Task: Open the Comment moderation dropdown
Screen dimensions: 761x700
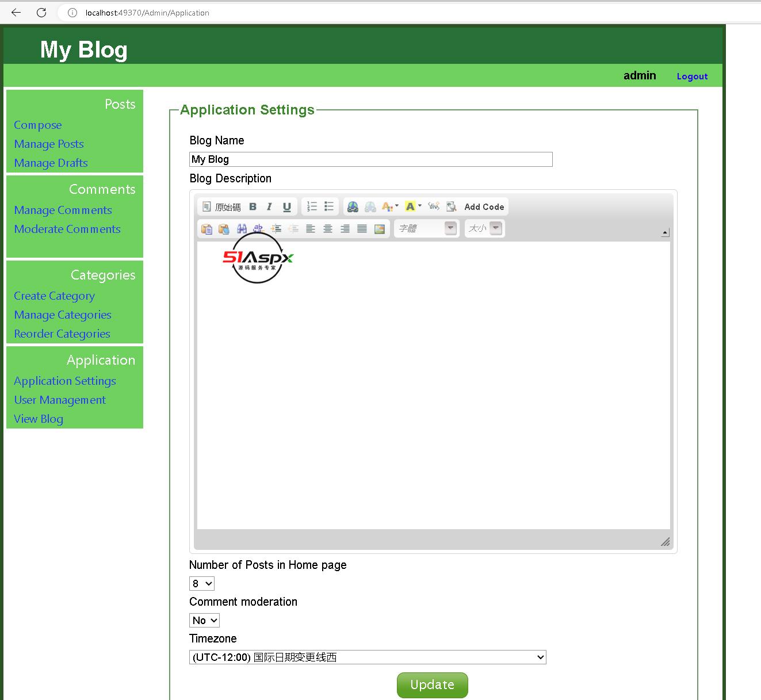Action: [x=205, y=621]
